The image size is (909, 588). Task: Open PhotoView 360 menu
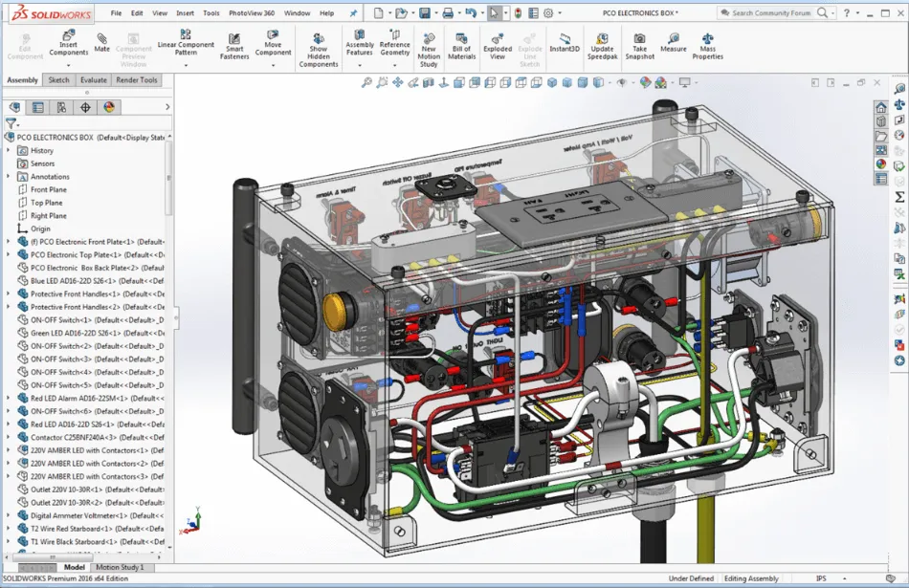coord(252,12)
